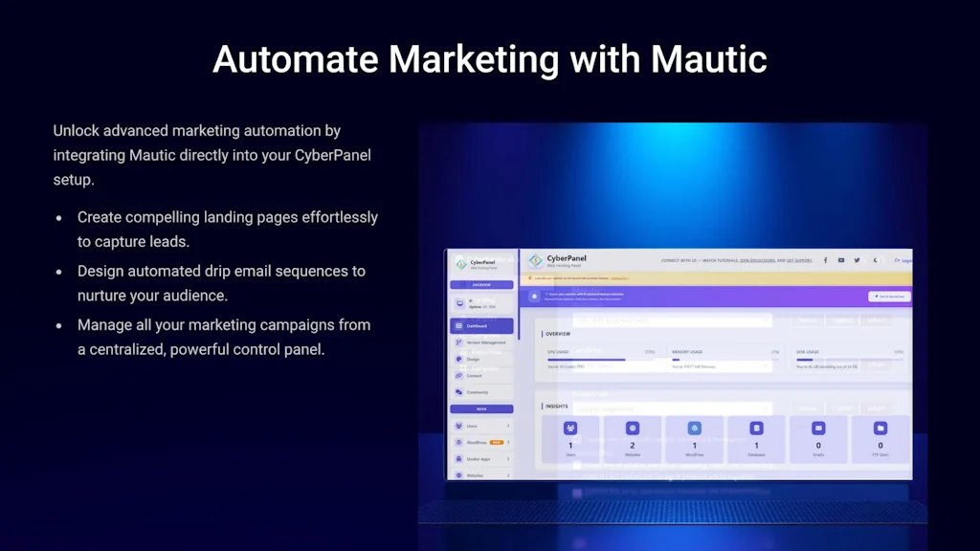Click the Memory Usage progress bar
This screenshot has height=551, width=980.
[725, 360]
